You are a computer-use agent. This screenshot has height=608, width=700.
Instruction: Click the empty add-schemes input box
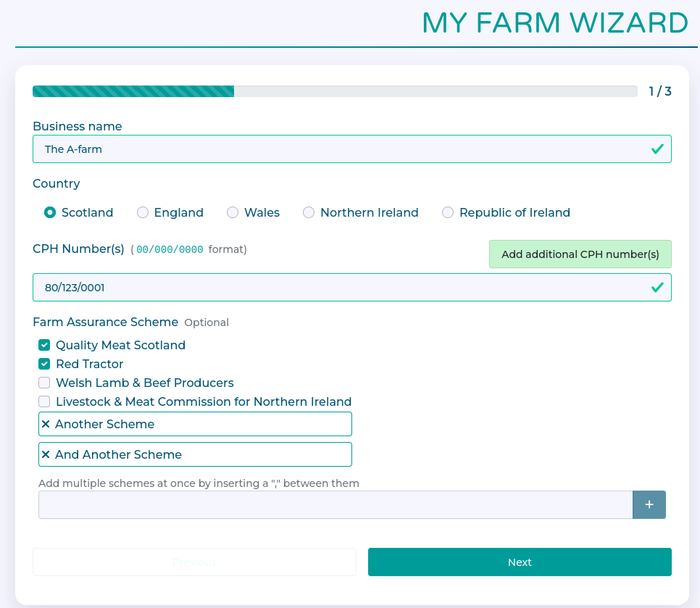click(x=335, y=504)
